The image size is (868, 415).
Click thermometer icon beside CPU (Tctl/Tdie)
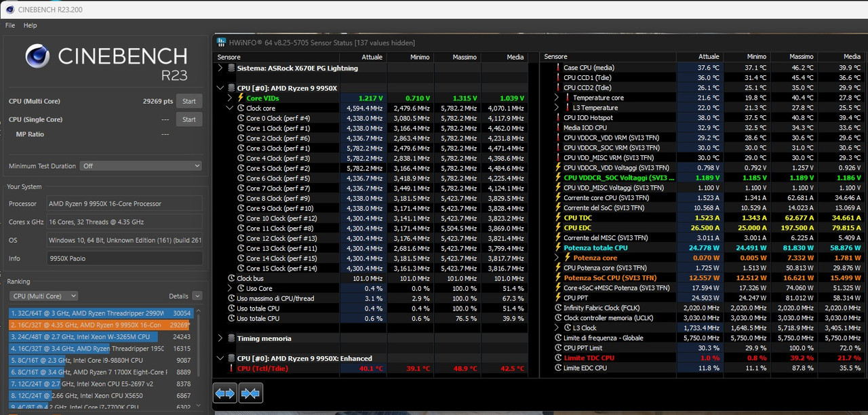click(231, 368)
